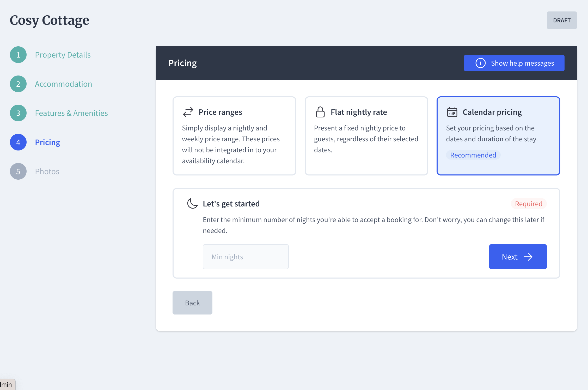Click the DRAFT status badge

pos(562,20)
